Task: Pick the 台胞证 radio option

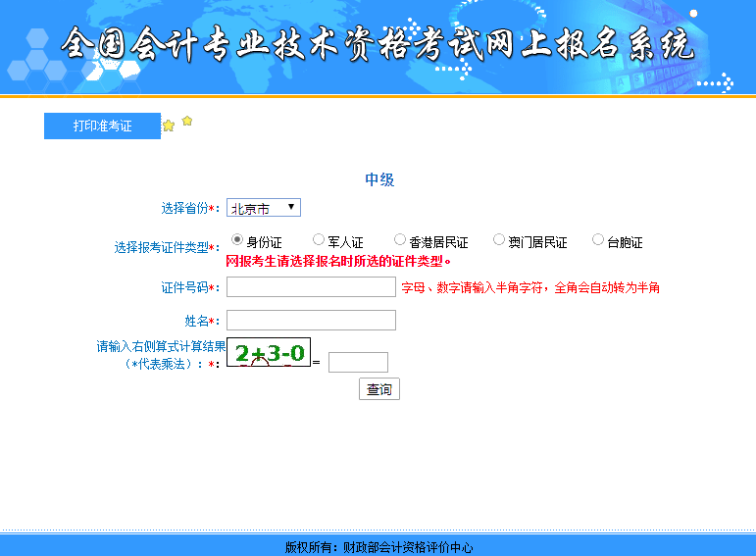Action: point(598,239)
